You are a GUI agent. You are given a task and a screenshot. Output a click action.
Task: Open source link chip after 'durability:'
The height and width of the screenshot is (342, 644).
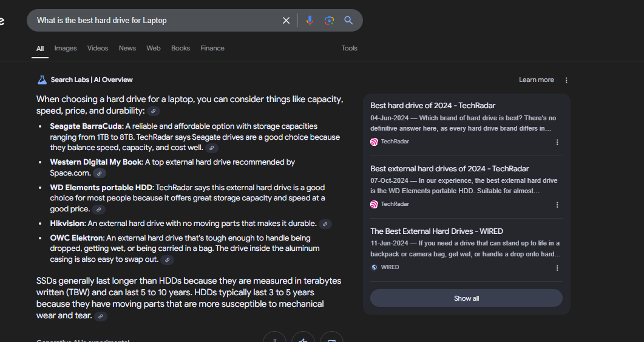pyautogui.click(x=153, y=111)
